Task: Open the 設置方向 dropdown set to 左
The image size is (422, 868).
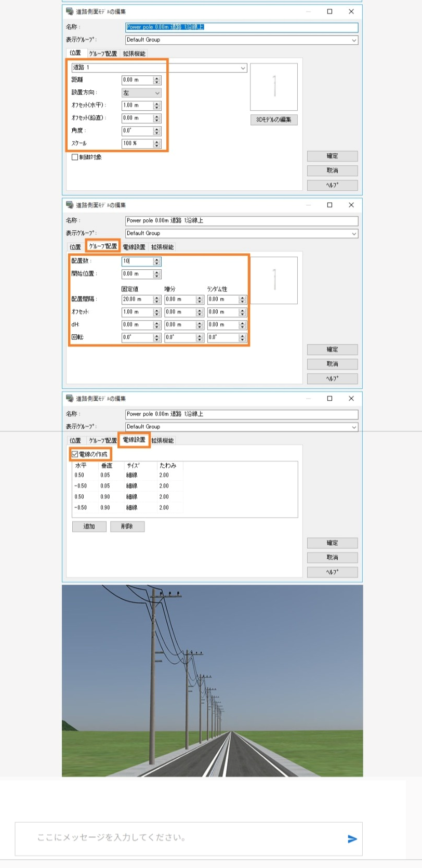Action: point(157,93)
